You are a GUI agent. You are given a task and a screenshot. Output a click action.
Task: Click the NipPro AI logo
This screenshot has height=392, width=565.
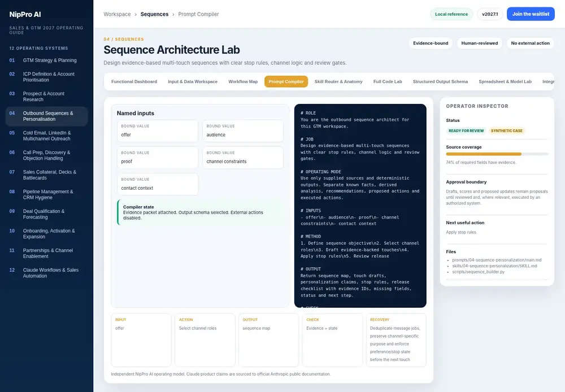[25, 15]
